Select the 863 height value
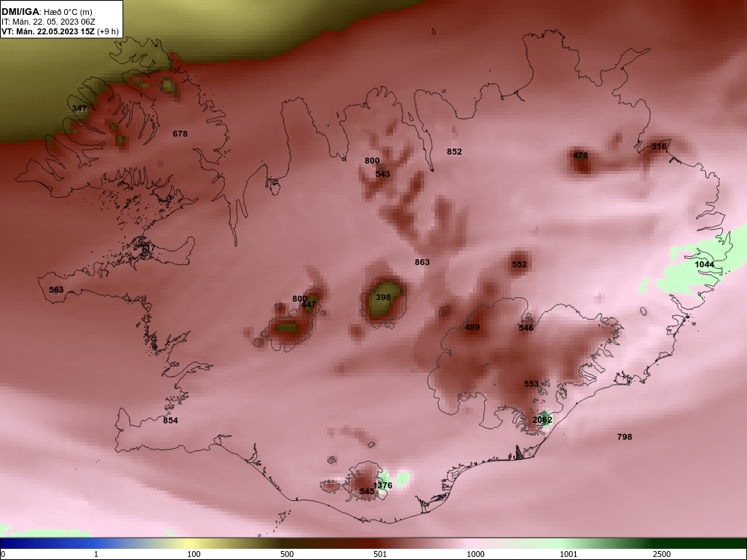The image size is (747, 560). pos(422,262)
